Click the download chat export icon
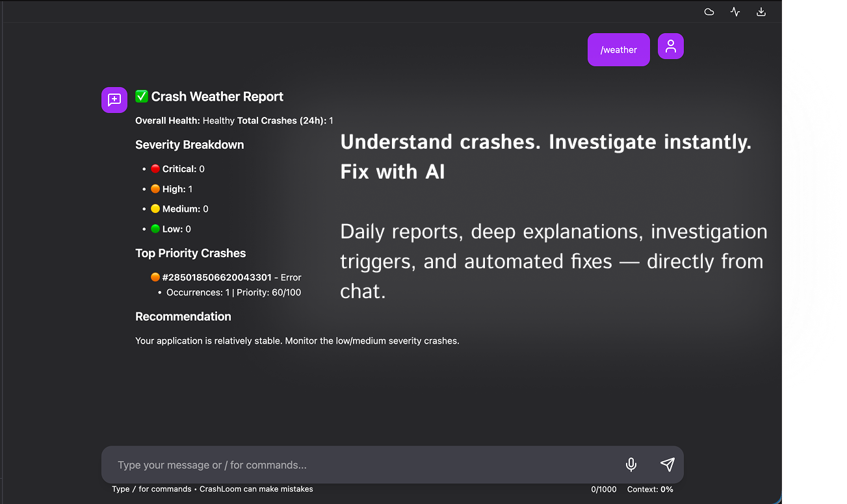The image size is (847, 504). [x=761, y=11]
